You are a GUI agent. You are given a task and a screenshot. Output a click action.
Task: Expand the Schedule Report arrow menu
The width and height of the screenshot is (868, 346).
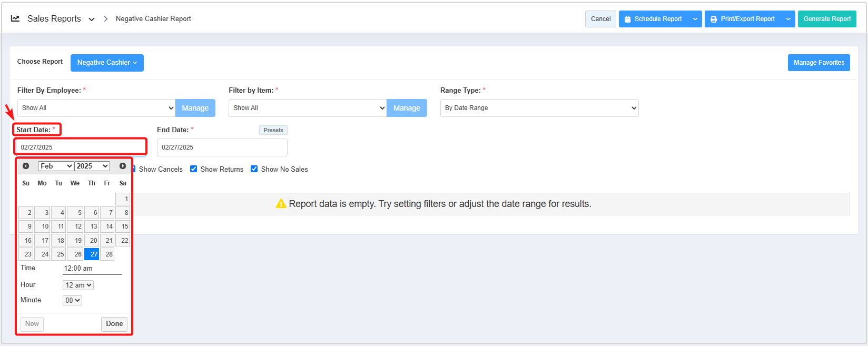695,19
